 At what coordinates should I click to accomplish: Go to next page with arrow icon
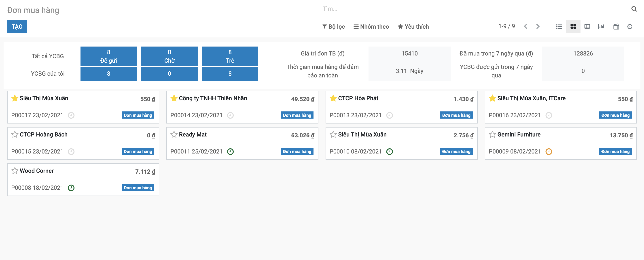538,26
